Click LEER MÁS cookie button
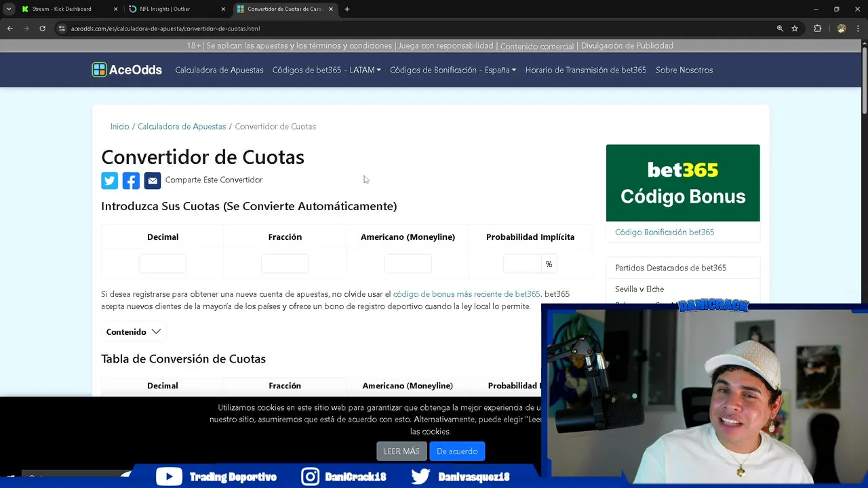The image size is (868, 488). 401,451
